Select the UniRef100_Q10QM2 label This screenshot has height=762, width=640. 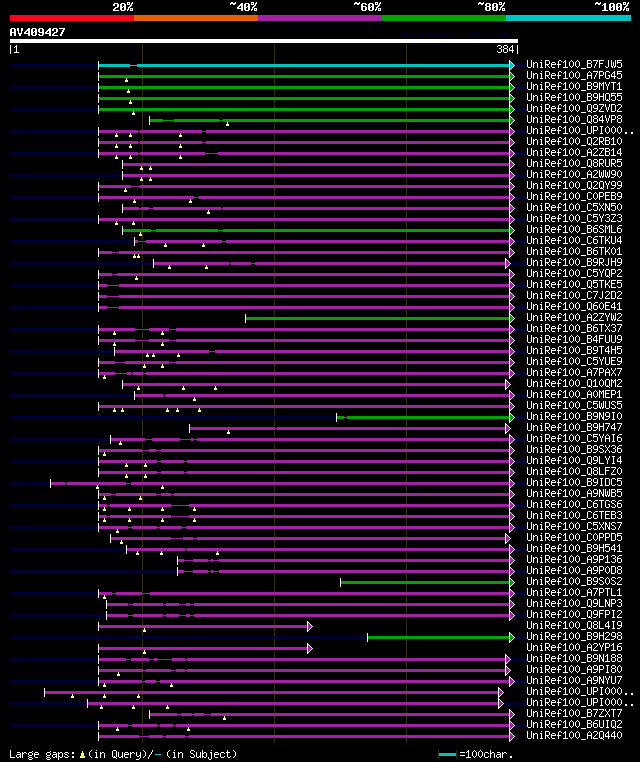(x=574, y=383)
